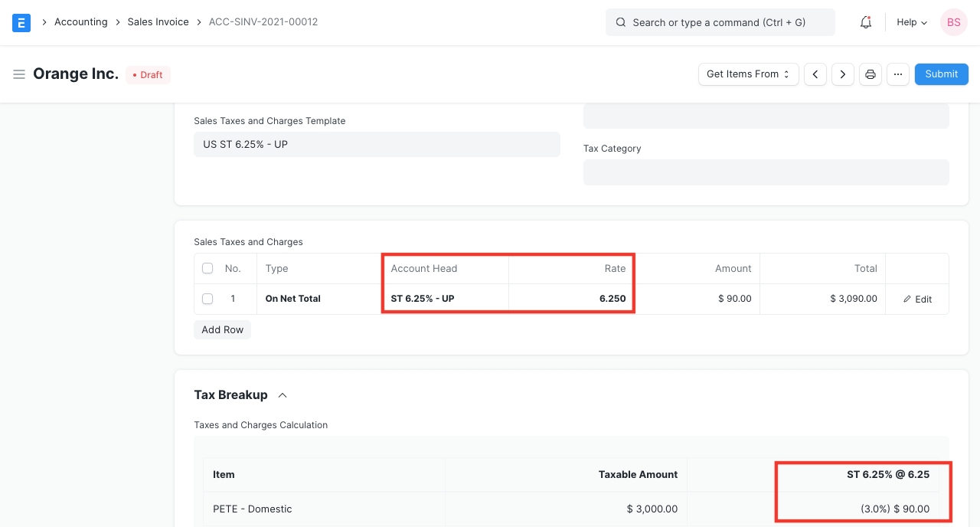Open the Get Items From dropdown
980x527 pixels.
coord(748,74)
